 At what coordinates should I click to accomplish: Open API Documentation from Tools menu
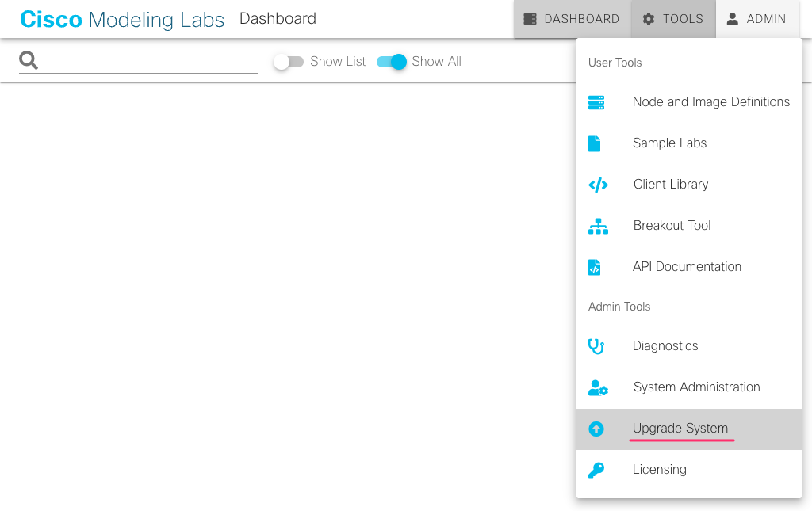coord(689,268)
